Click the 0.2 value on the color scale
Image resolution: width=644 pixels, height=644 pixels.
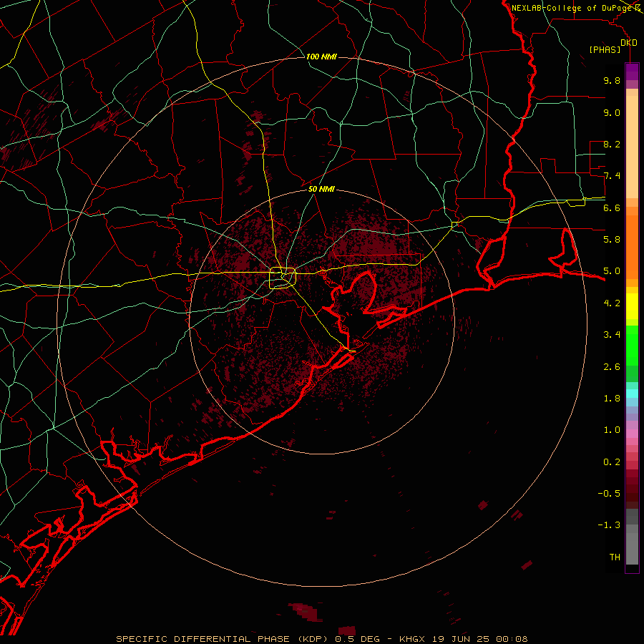[612, 462]
